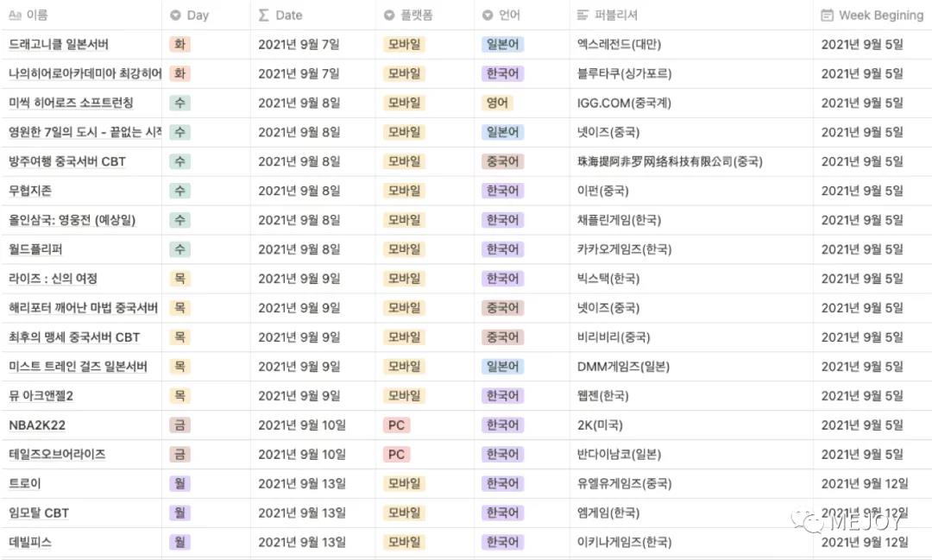Open the 미썩 히어로즈 소프트런칭 entry
This screenshot has height=560, width=932.
(x=71, y=103)
